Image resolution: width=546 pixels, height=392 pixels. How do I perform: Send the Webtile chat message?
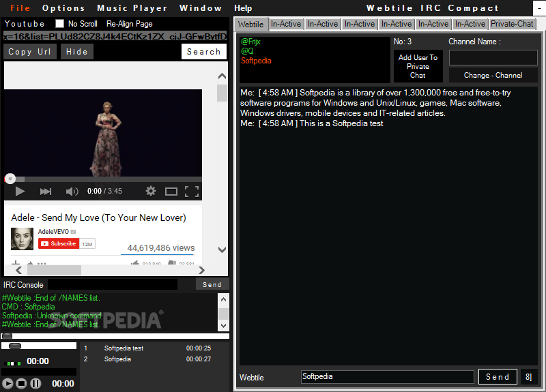tap(498, 377)
